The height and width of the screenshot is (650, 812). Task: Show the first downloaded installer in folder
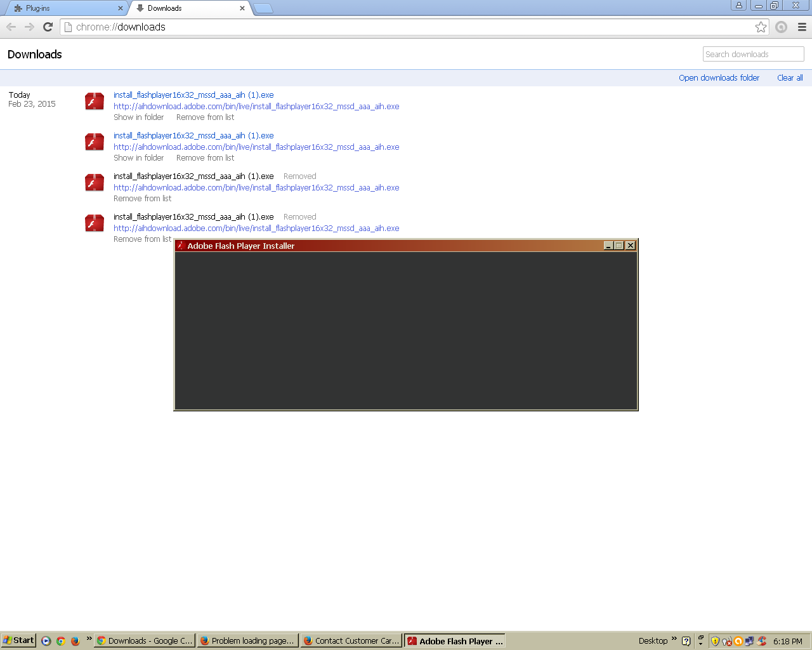tap(138, 117)
